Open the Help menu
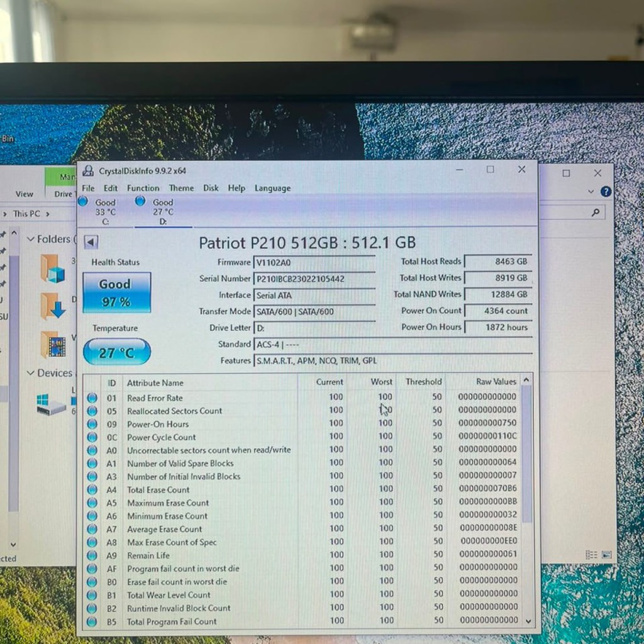The width and height of the screenshot is (644, 644). click(236, 188)
